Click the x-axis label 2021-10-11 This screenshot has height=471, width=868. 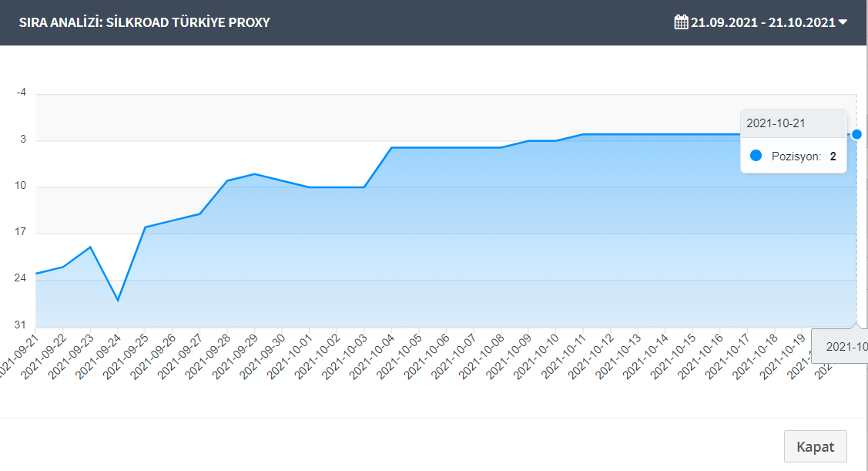[x=563, y=355]
